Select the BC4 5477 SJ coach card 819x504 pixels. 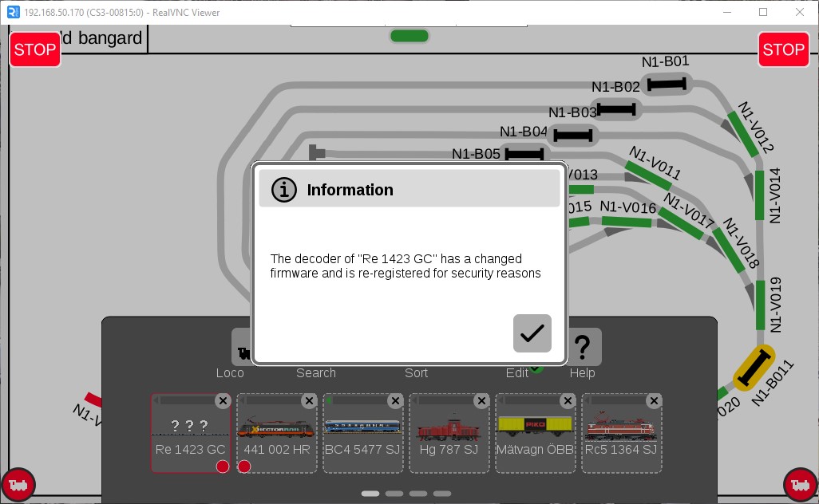363,433
